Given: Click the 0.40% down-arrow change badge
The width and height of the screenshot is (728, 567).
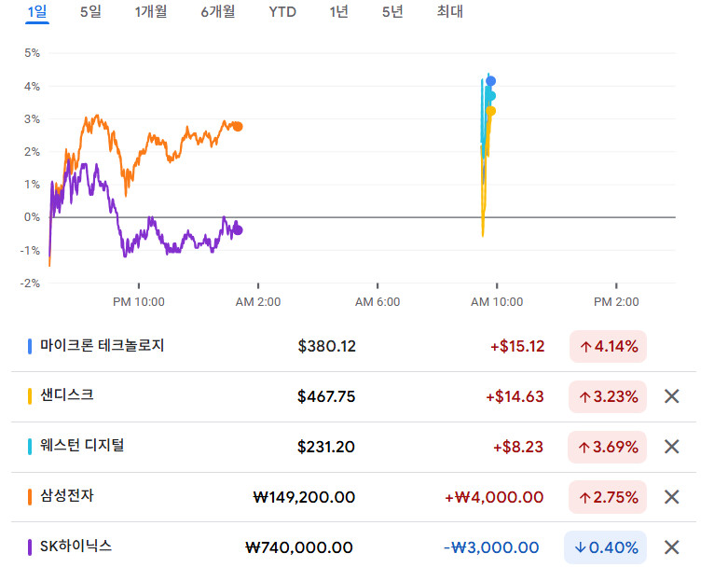Looking at the screenshot, I should click(x=605, y=547).
